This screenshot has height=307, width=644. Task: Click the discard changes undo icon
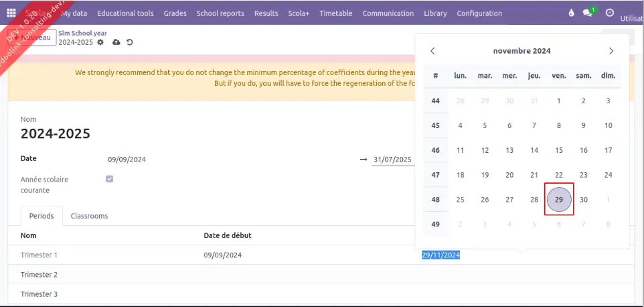tap(129, 42)
